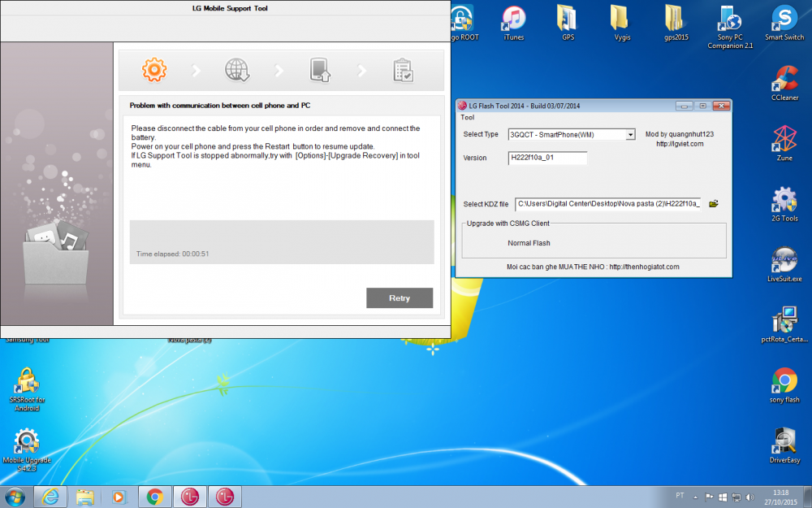Click the network icon in system tray
812x508 pixels.
[736, 497]
